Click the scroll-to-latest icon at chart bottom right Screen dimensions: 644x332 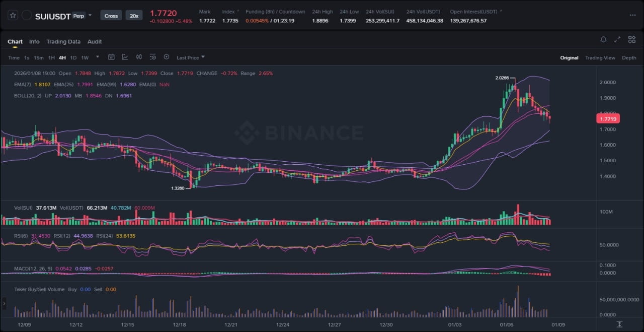(x=619, y=324)
